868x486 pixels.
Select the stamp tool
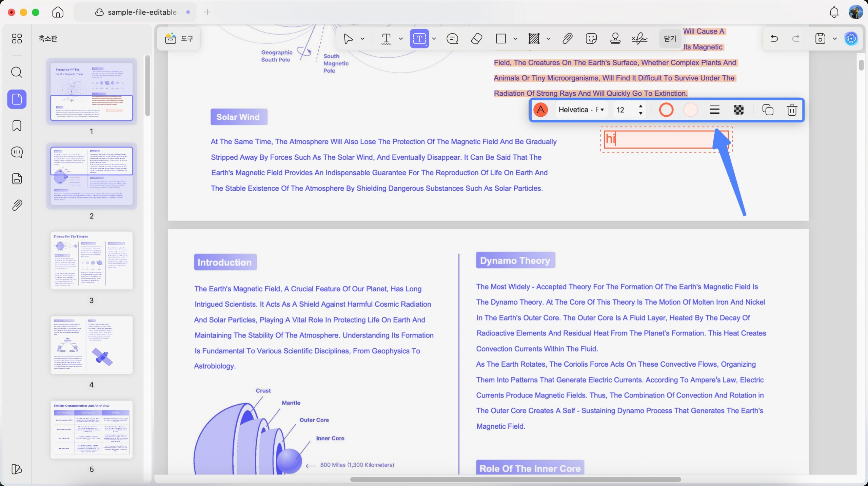point(615,39)
